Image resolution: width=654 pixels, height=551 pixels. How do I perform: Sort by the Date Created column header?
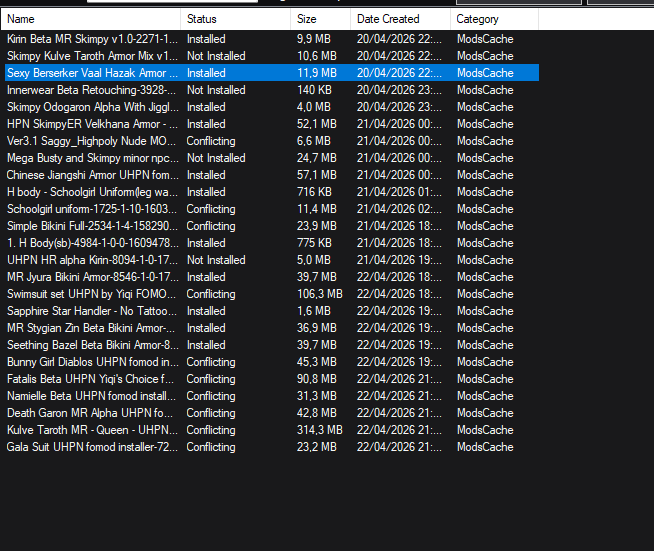coord(400,19)
